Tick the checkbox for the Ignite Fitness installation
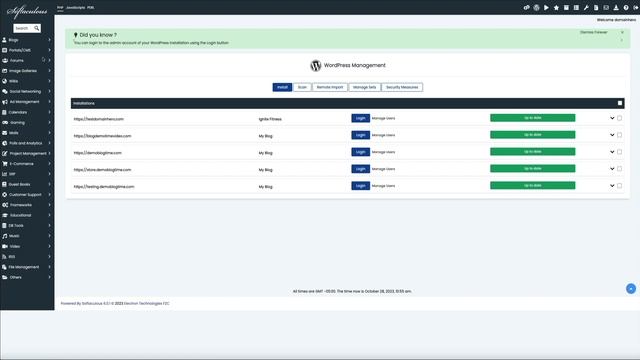640x360 pixels. (x=619, y=118)
